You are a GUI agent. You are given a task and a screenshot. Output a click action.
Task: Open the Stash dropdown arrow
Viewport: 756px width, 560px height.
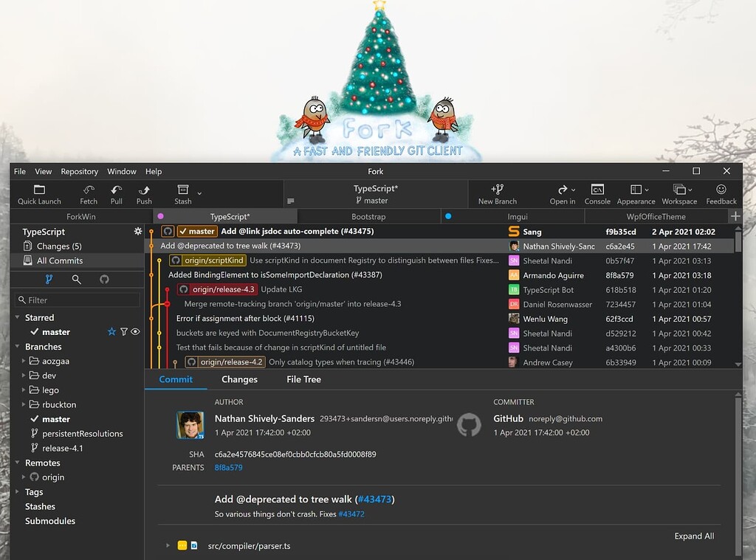(199, 194)
